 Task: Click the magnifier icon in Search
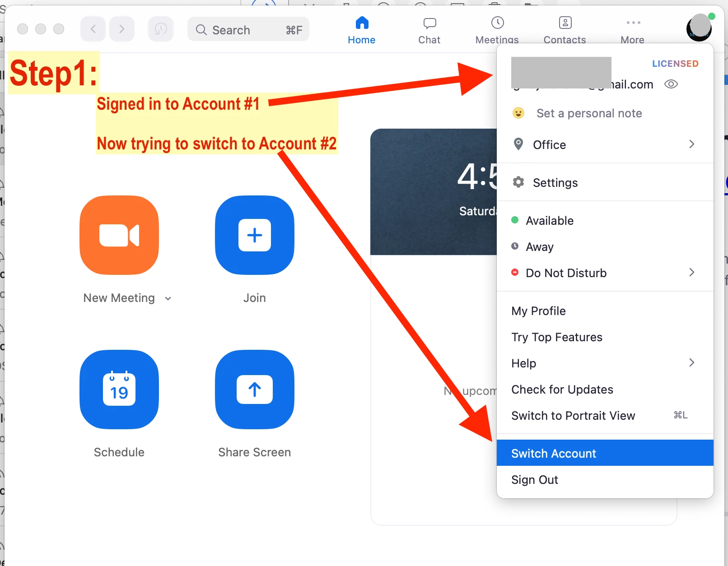pos(201,30)
